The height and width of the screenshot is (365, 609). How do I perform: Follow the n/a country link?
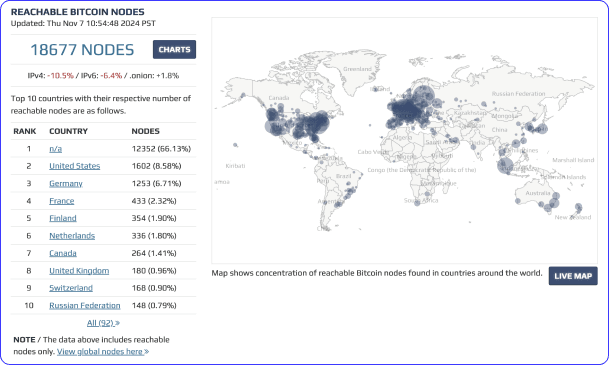pos(56,149)
